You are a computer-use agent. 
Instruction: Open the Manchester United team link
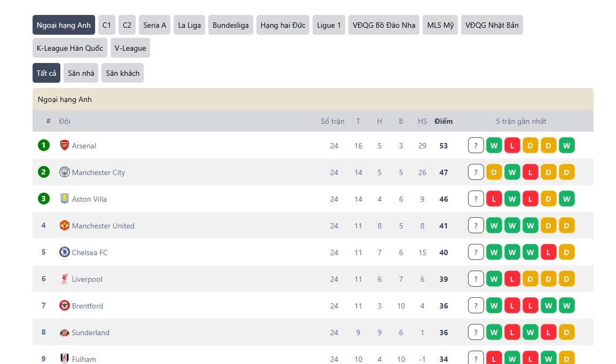(x=103, y=226)
